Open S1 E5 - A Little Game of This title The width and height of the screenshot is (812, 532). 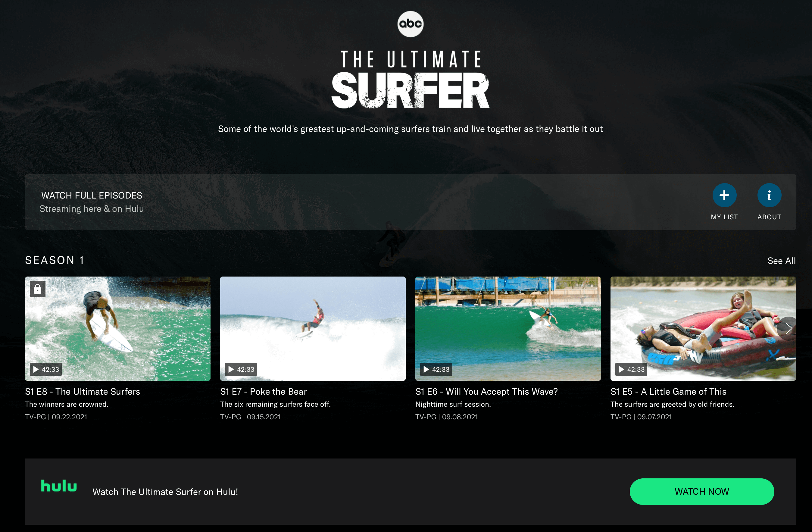click(x=668, y=391)
